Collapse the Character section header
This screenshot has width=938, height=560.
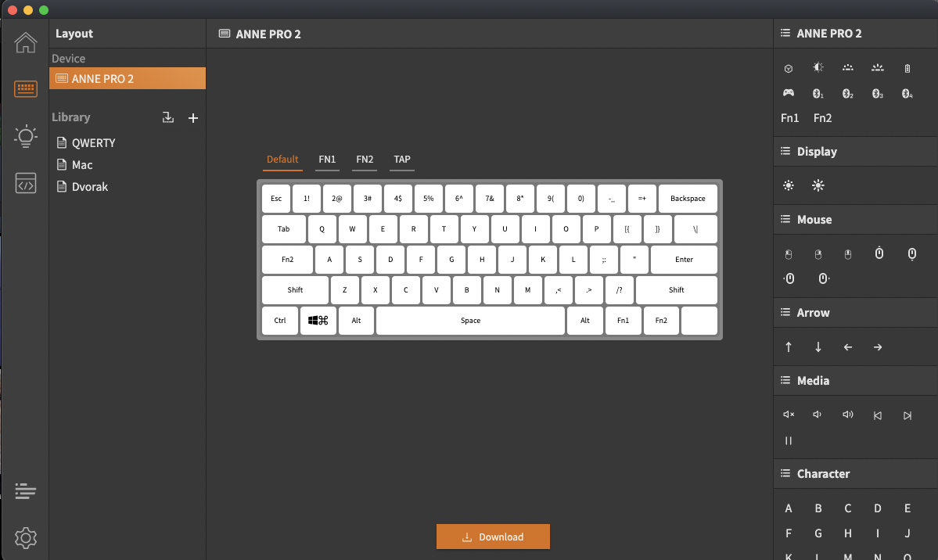pyautogui.click(x=855, y=473)
